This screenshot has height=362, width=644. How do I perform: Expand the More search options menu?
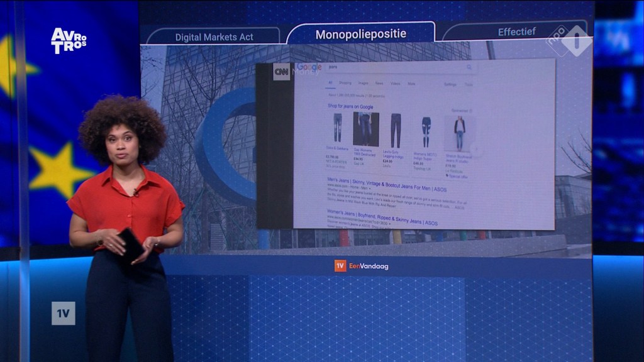(x=411, y=84)
